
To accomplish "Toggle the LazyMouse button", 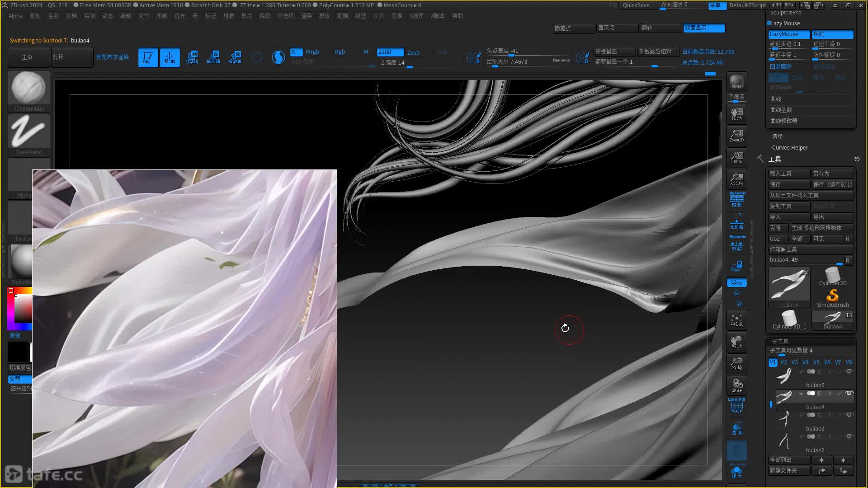I will (789, 34).
